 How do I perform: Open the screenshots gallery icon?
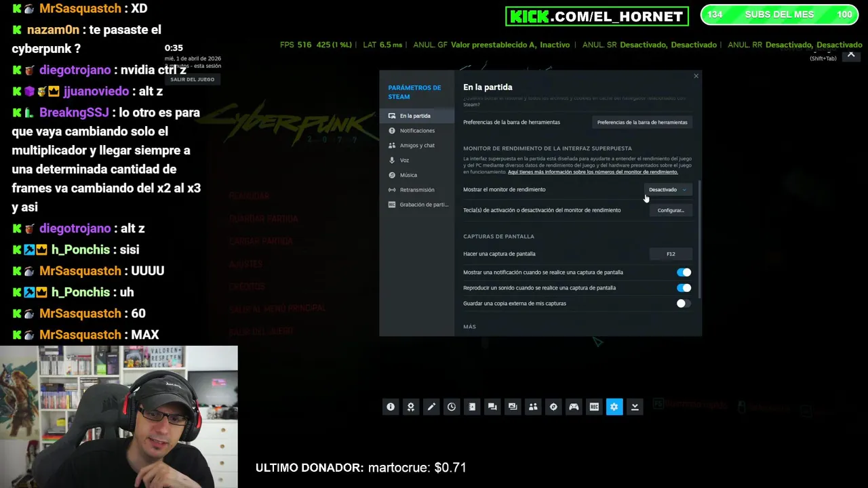point(513,407)
